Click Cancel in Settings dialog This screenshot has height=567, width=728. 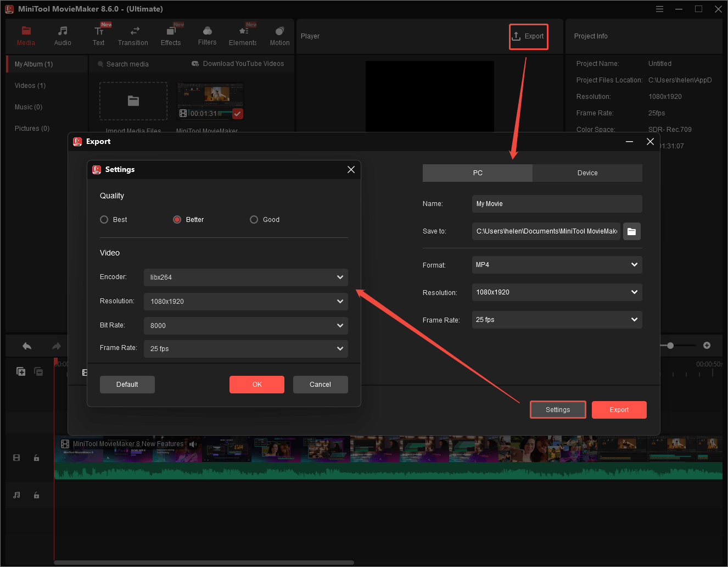[321, 385]
